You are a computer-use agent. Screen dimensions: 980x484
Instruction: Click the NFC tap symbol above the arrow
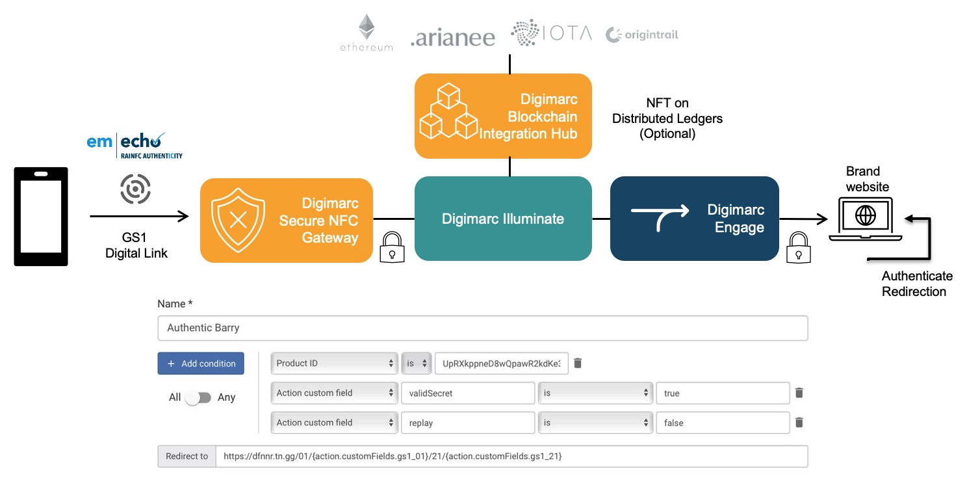136,189
